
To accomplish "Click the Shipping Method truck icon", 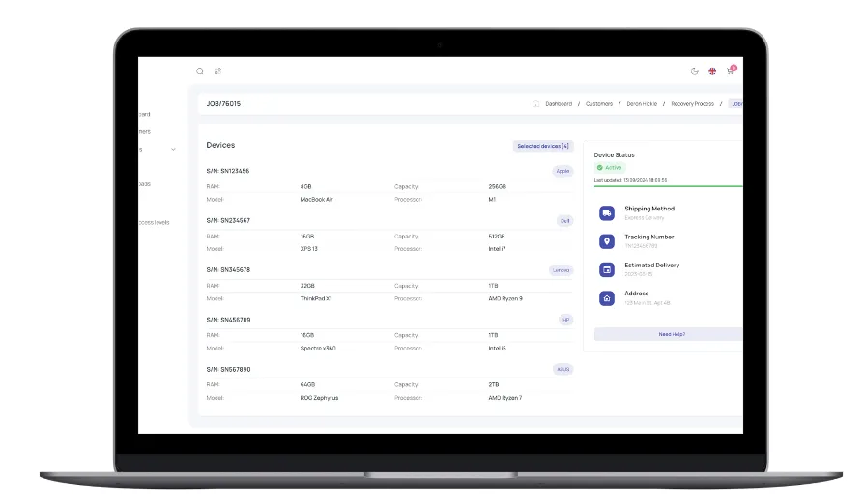I will tap(607, 213).
